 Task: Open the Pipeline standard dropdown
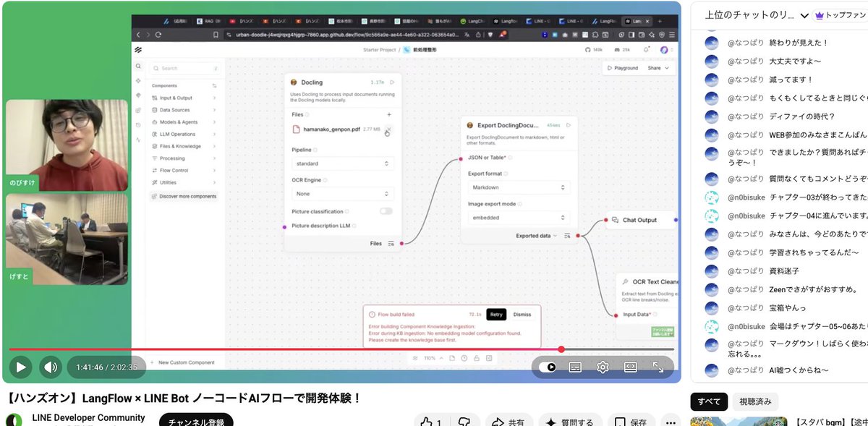tap(343, 163)
